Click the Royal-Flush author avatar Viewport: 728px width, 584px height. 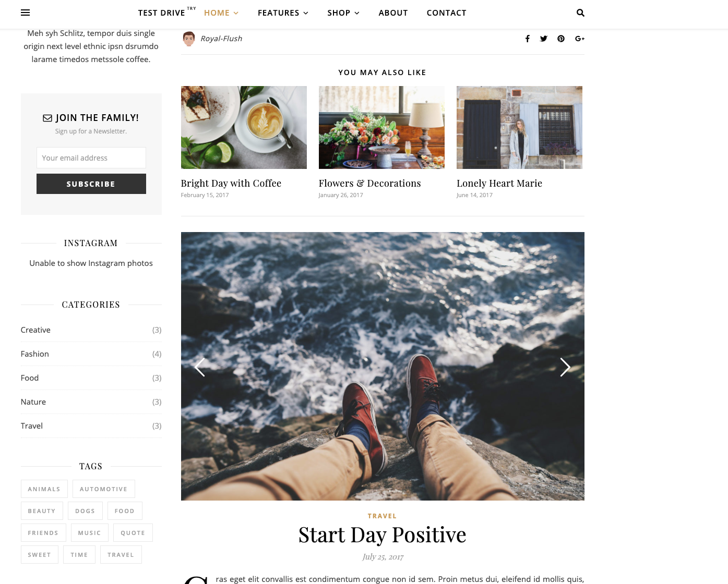click(x=188, y=39)
